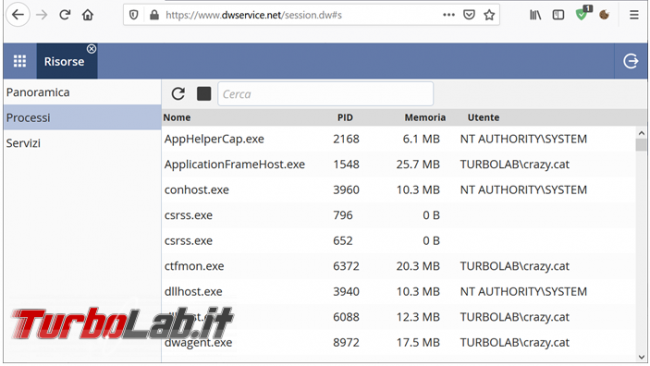Click process list scroll down arrow

click(641, 357)
